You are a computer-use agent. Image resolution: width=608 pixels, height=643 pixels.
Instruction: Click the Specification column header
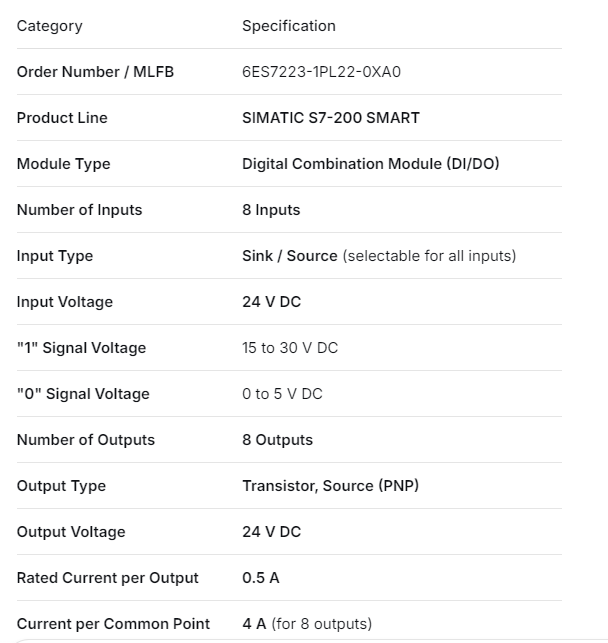click(x=288, y=26)
